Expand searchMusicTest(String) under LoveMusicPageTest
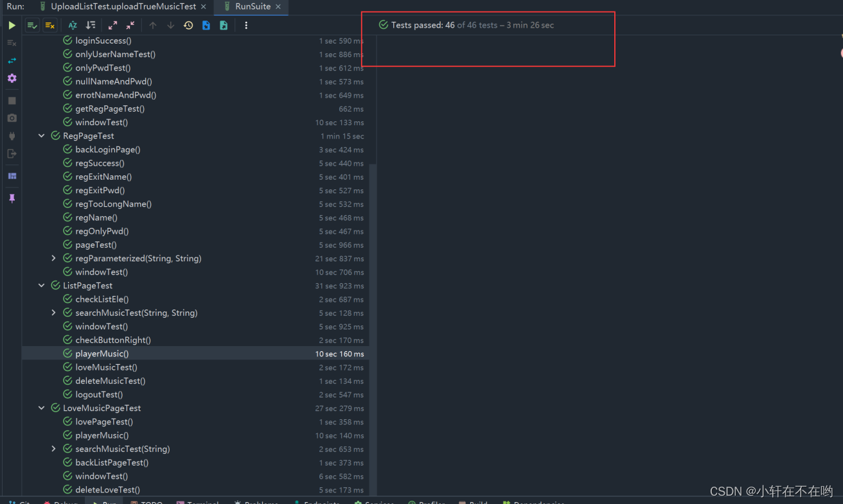 [x=54, y=449]
